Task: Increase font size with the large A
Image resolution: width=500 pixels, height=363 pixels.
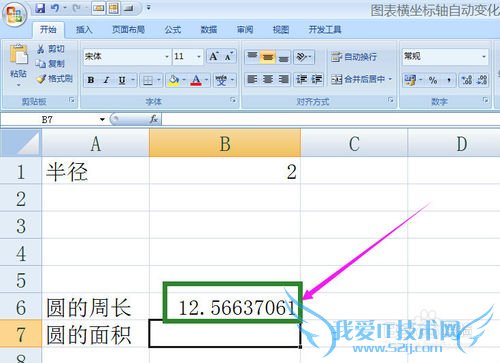Action: (214, 56)
